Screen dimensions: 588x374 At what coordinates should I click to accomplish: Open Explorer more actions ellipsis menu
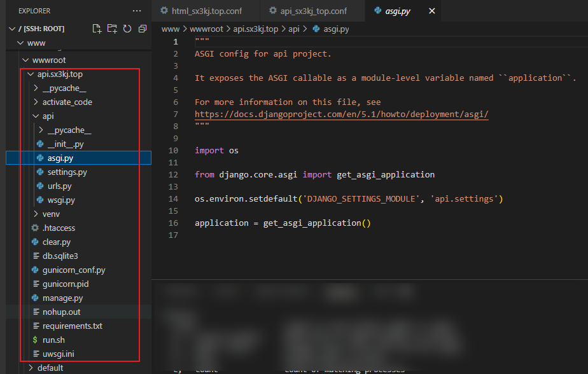137,11
